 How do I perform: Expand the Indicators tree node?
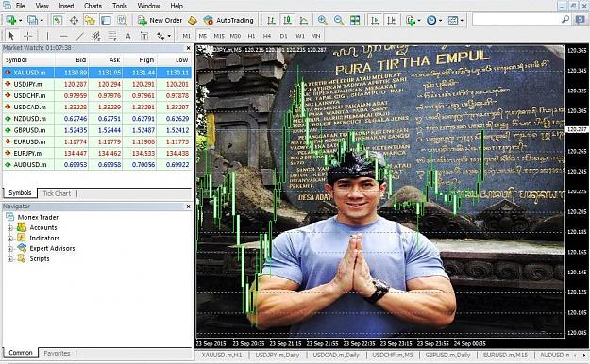(10, 239)
